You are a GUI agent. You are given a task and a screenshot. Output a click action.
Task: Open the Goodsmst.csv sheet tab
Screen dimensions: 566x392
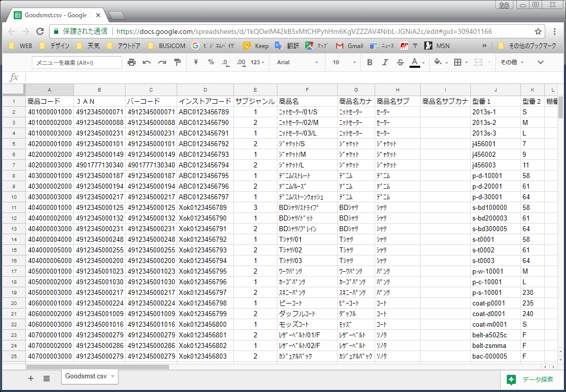[x=86, y=376]
